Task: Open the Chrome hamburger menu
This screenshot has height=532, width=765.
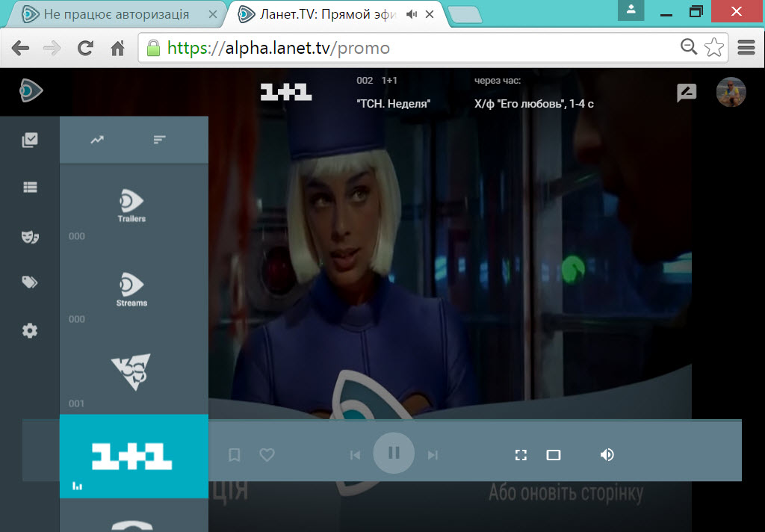Action: tap(745, 48)
